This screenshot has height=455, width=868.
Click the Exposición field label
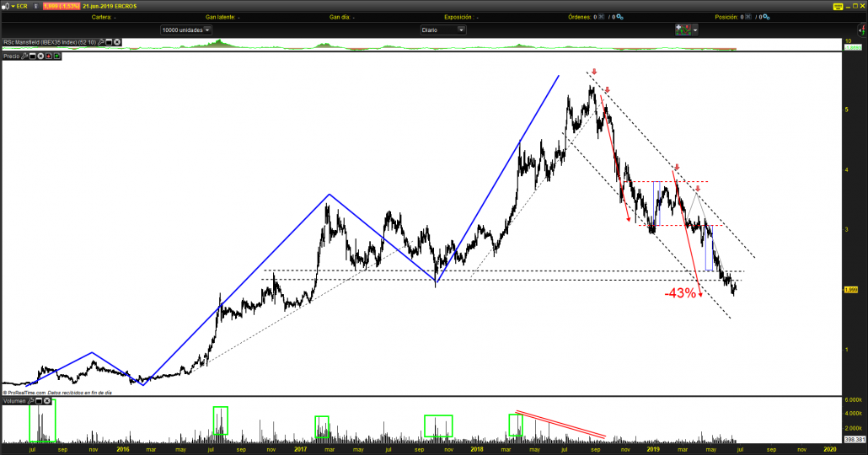tap(458, 17)
